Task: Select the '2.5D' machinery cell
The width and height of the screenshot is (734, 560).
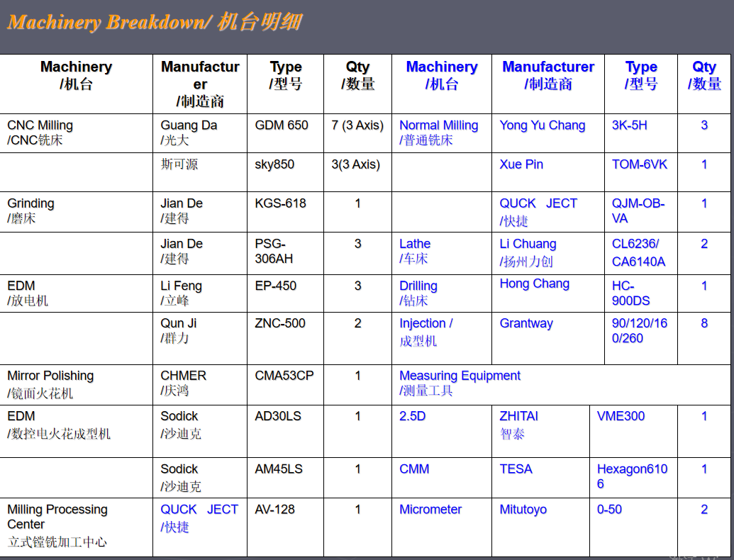Action: click(x=442, y=431)
